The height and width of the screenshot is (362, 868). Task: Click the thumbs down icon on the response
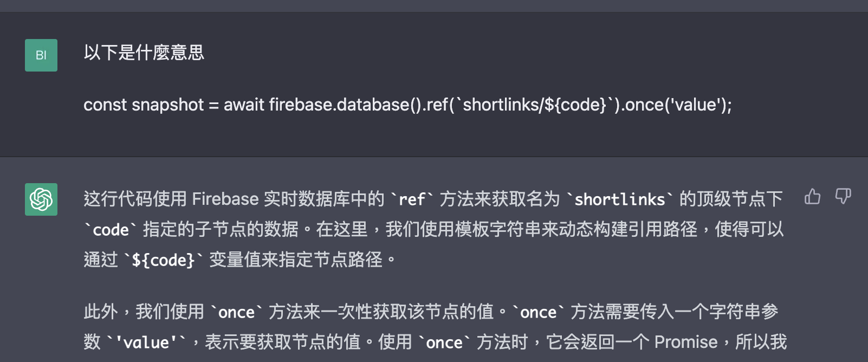(843, 196)
